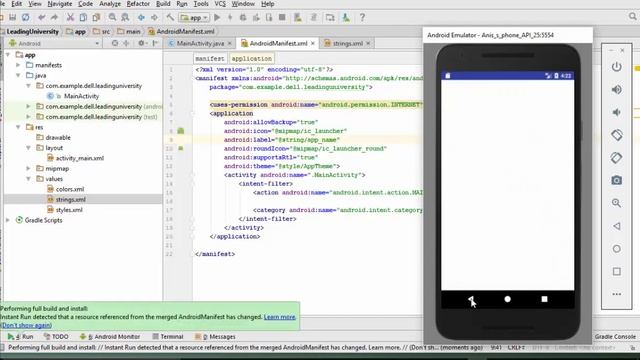Click the Debug app bug icon
640x360 pixels.
(243, 18)
